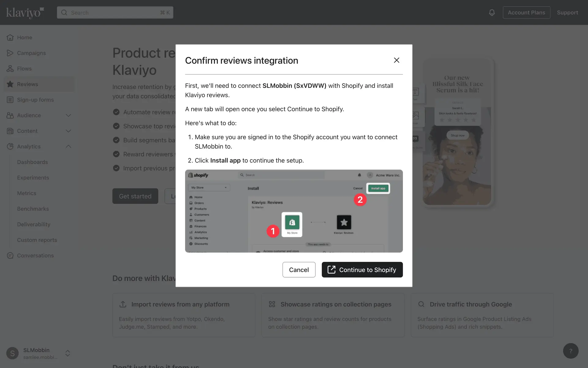
Task: Click the Shopify install instructions image
Action: pos(294,211)
